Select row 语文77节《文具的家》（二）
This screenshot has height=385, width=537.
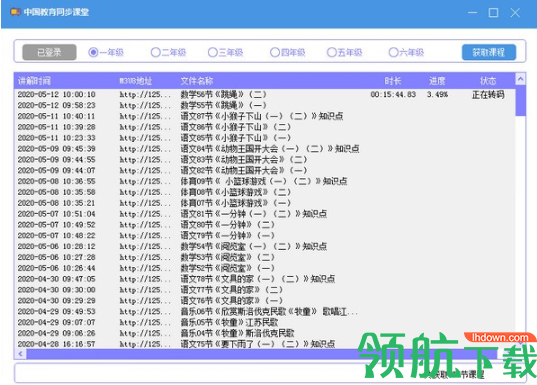point(265,290)
